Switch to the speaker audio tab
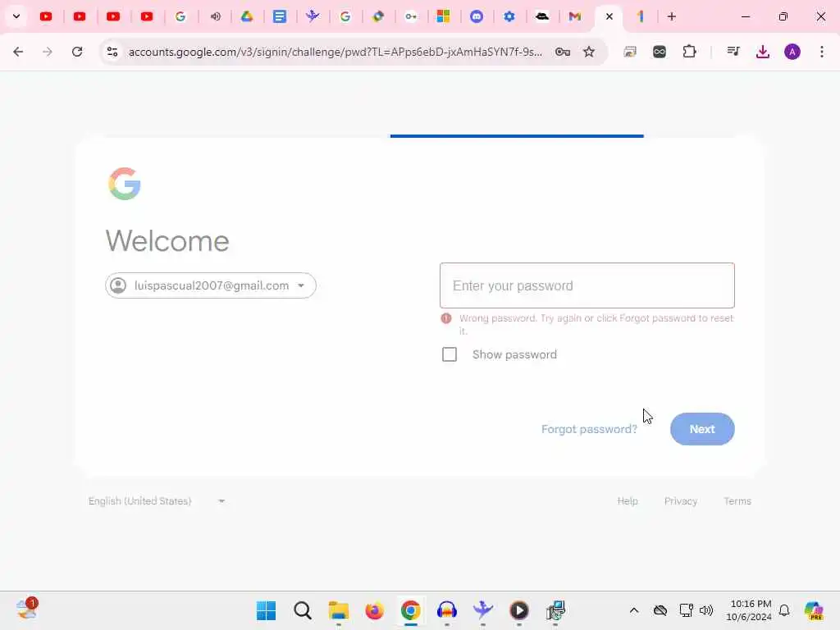Viewport: 840px width, 630px height. pyautogui.click(x=216, y=16)
